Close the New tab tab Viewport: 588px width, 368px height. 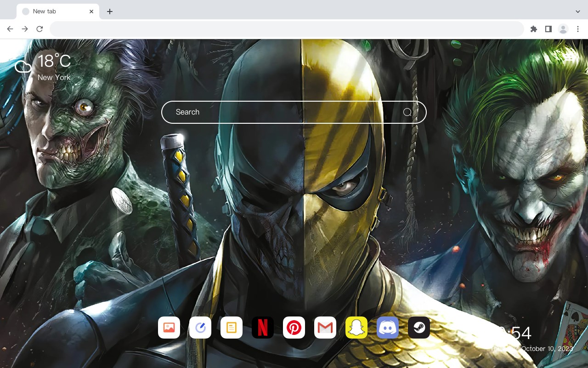click(x=91, y=11)
